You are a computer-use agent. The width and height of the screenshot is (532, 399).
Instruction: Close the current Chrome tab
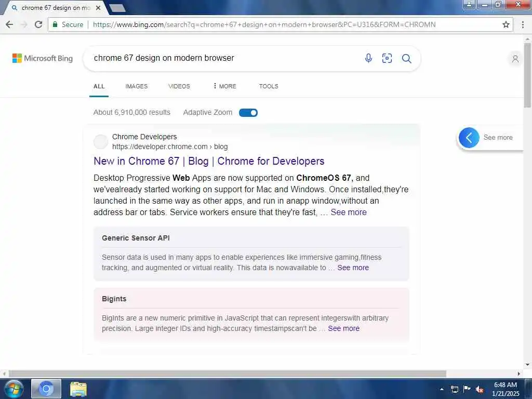coord(98,7)
